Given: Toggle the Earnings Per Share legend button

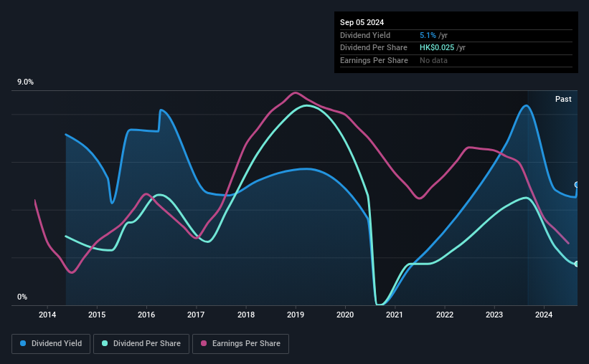Looking at the screenshot, I should click(240, 344).
